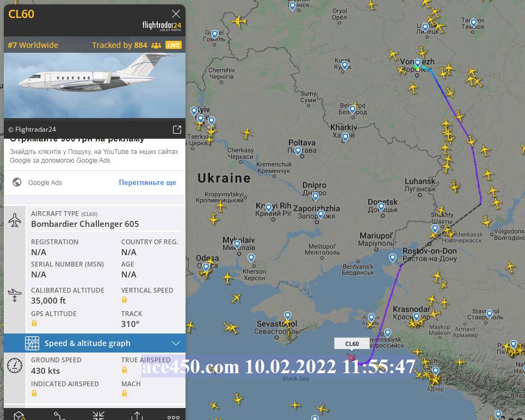Click the GPS Altitude lock icon
525x420 pixels.
pyautogui.click(x=34, y=323)
